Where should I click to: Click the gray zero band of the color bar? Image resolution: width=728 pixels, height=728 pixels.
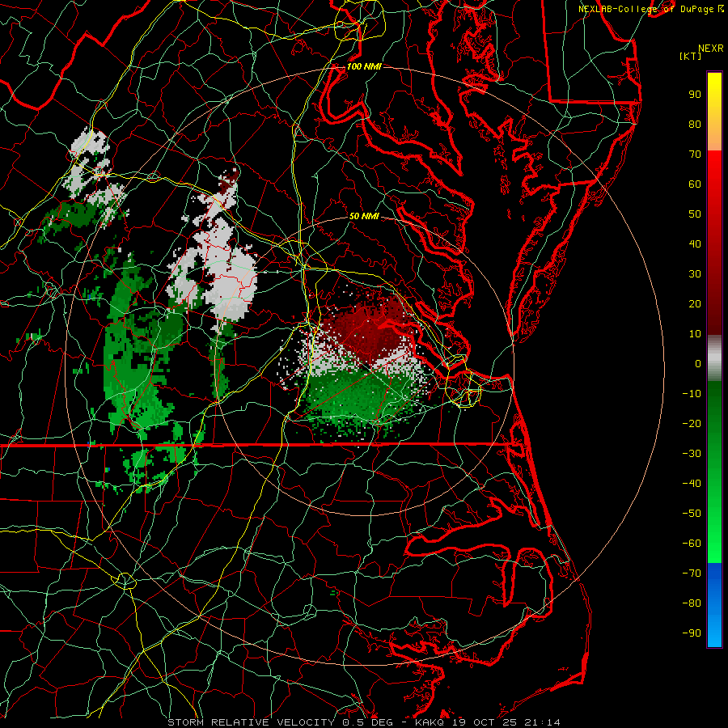pyautogui.click(x=714, y=358)
